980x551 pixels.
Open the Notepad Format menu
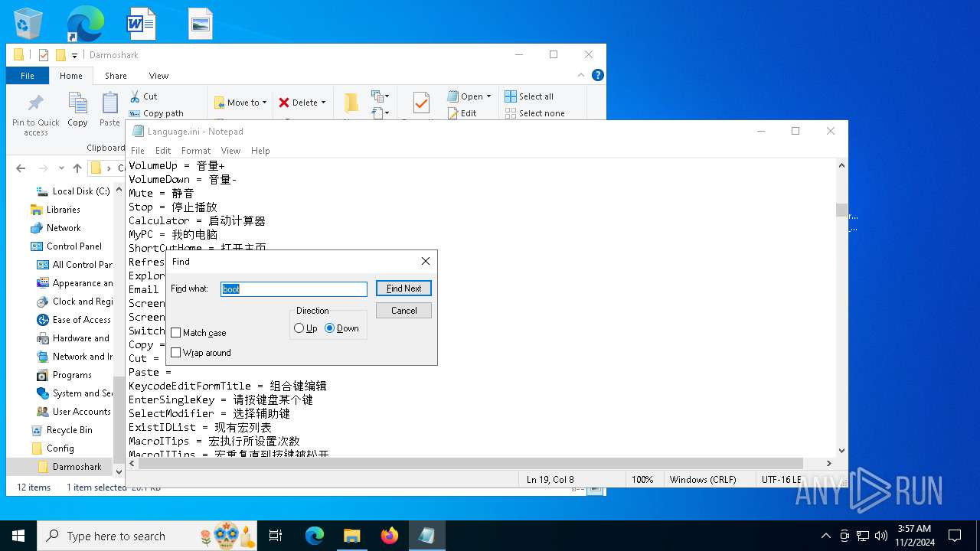click(196, 151)
